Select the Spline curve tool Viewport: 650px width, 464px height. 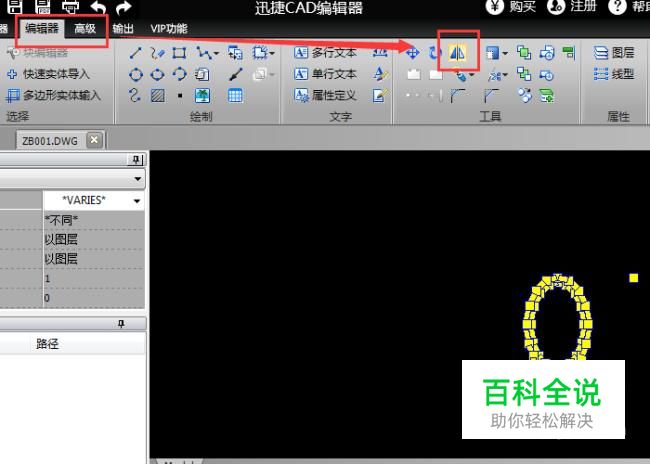click(x=134, y=96)
